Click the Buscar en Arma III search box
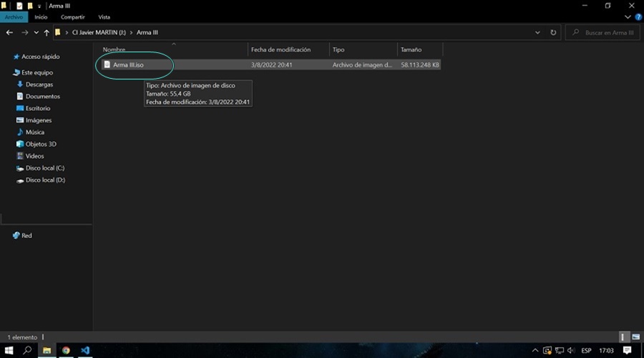The height and width of the screenshot is (358, 644). click(x=602, y=32)
